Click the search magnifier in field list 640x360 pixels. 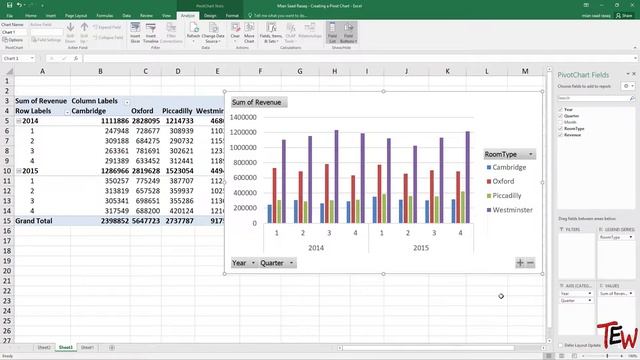point(632,98)
